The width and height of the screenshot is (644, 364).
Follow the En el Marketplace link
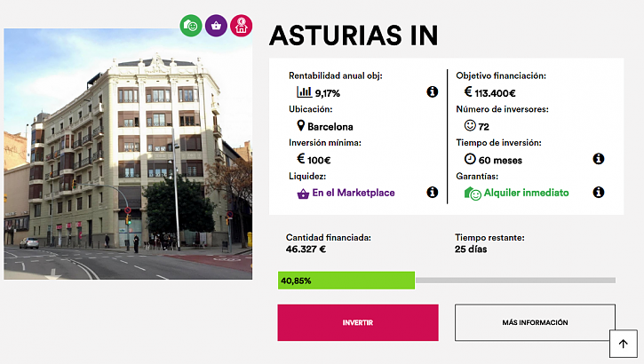point(354,193)
